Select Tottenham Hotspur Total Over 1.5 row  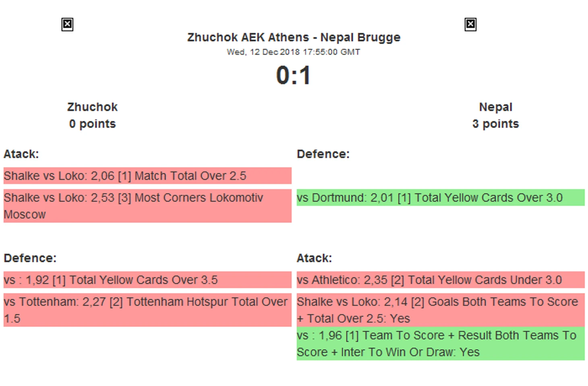tap(147, 310)
